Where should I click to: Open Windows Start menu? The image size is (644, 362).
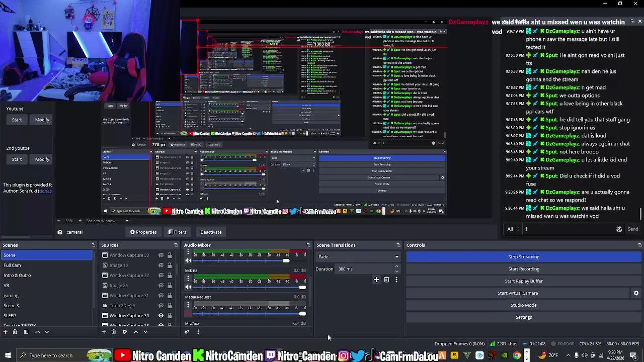[x=8, y=355]
